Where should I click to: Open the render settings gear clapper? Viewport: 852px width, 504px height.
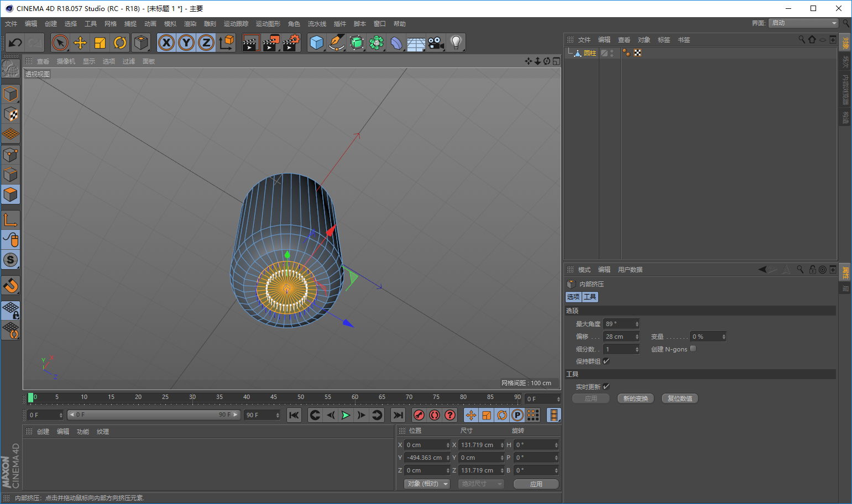291,43
